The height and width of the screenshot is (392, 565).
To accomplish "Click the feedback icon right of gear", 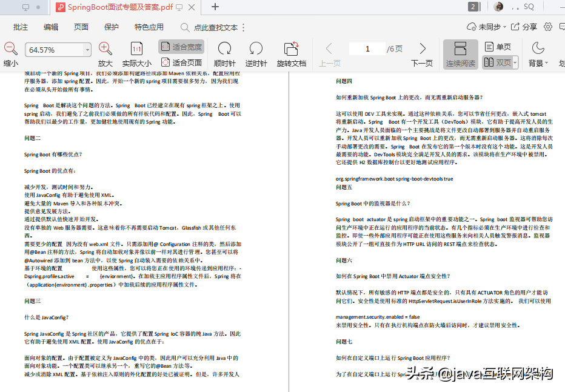I will (x=562, y=27).
